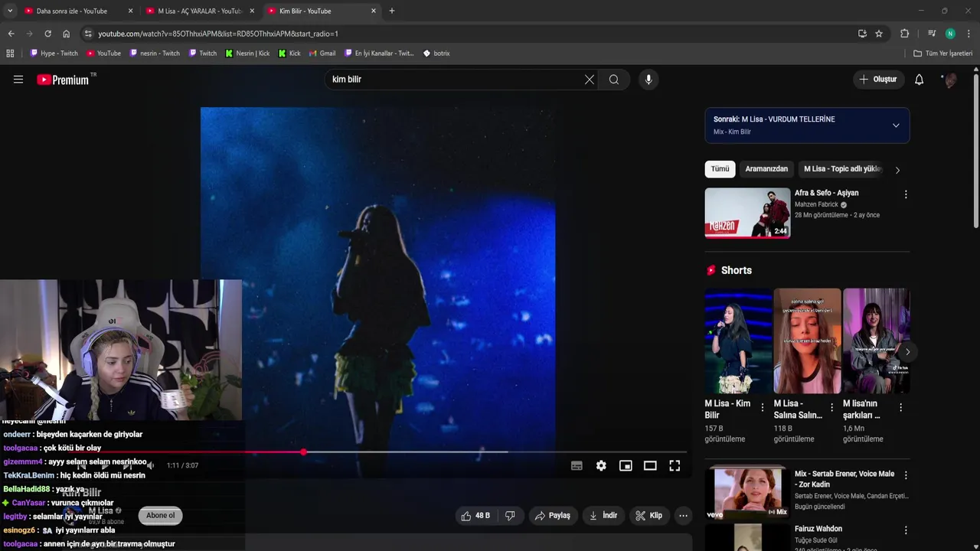The image size is (980, 551).
Task: Open Sertab Erener Mix thumbnail
Action: (747, 494)
